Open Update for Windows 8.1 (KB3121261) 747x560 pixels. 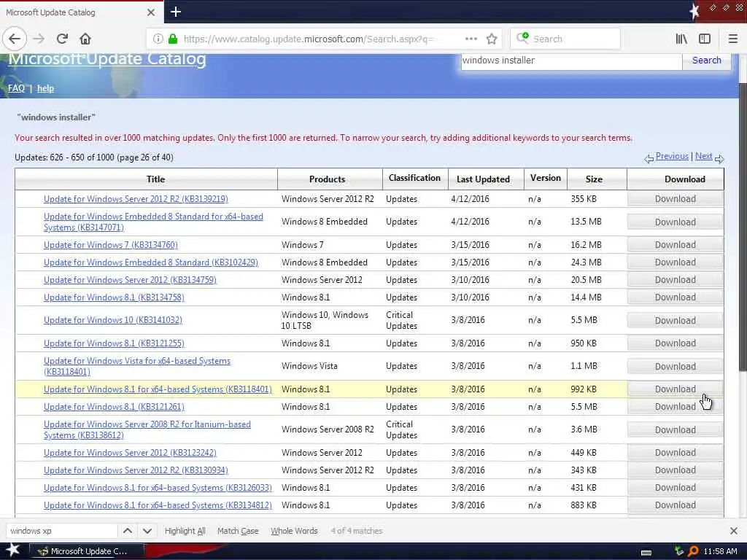coord(114,407)
